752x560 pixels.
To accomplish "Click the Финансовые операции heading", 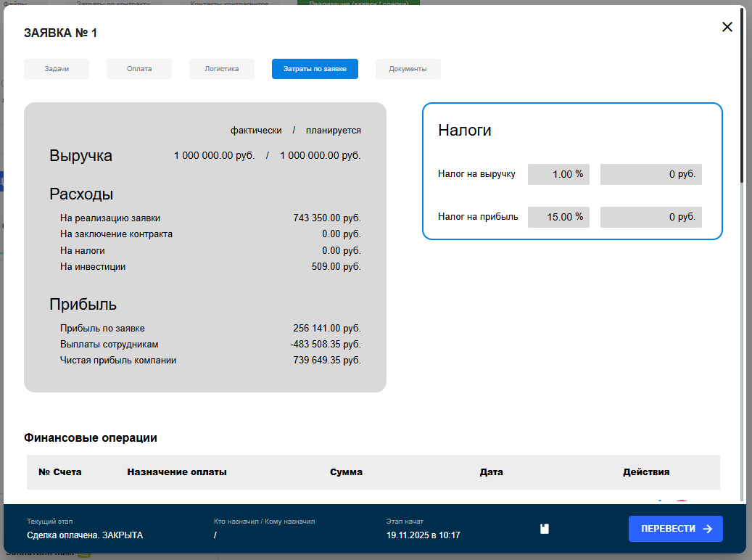I will point(91,437).
